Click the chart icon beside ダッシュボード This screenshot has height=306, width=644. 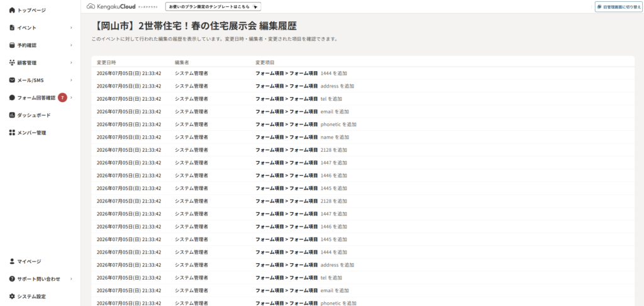pos(12,115)
